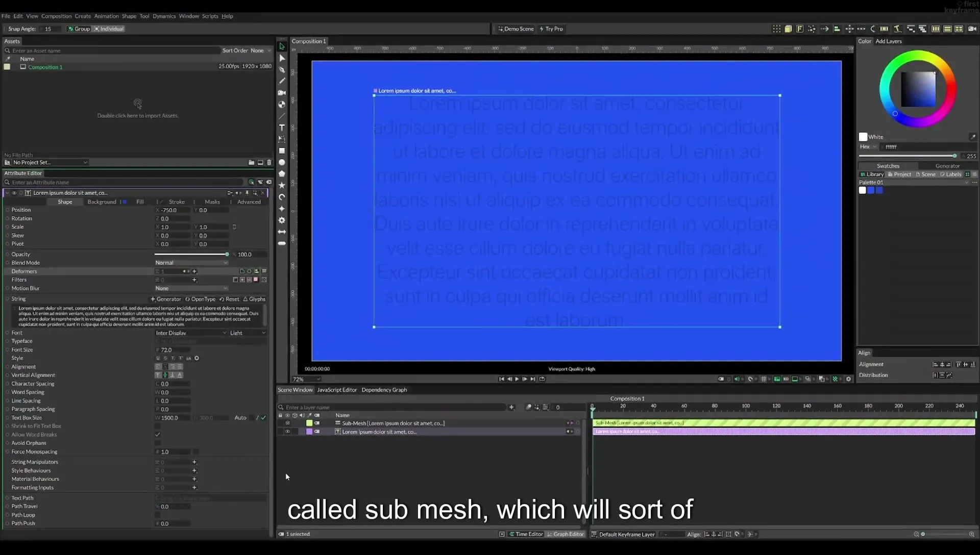Select the Camera tool
Viewport: 980px width, 555px height.
(x=282, y=93)
